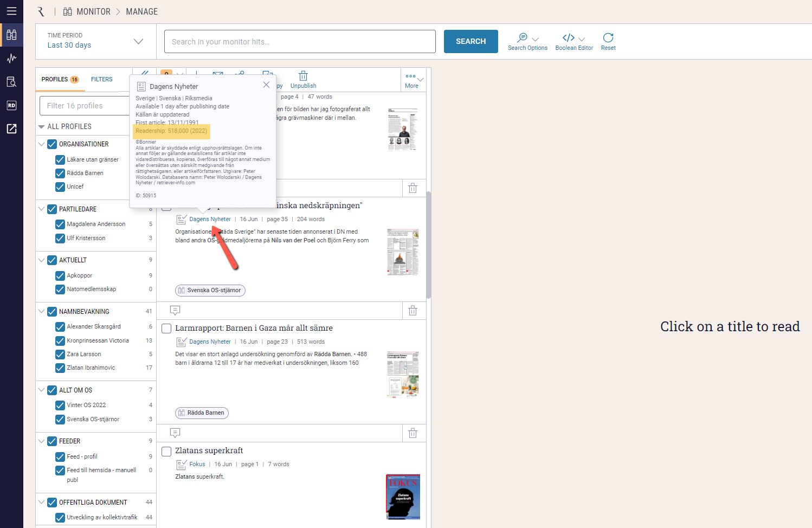Toggle Magdalena Andersson profile checkbox

60,224
